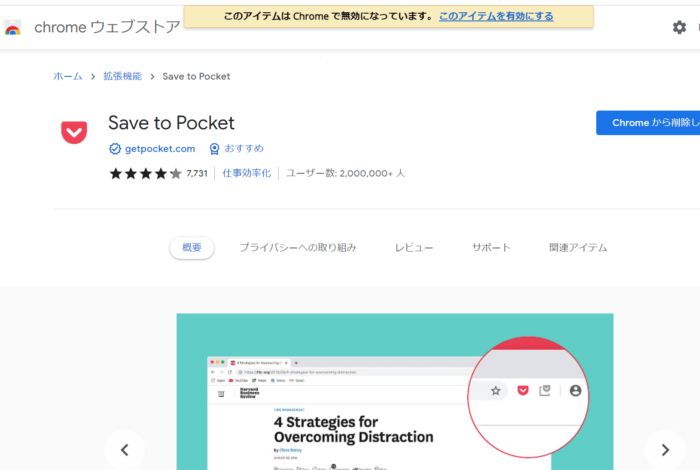Viewport: 700px width, 470px height.
Task: Go to the ホーム breadcrumb
Action: click(68, 76)
